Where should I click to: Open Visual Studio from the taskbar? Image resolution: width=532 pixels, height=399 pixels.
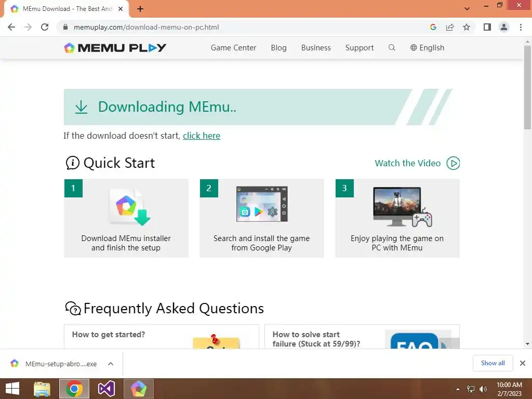107,389
